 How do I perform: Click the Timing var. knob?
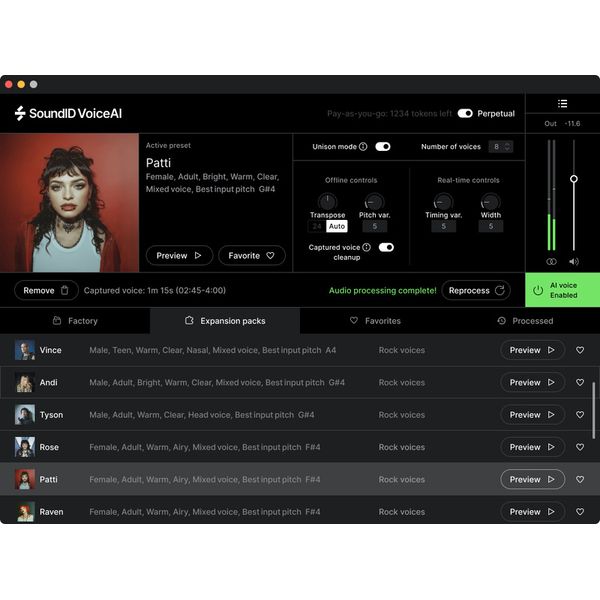pos(443,202)
